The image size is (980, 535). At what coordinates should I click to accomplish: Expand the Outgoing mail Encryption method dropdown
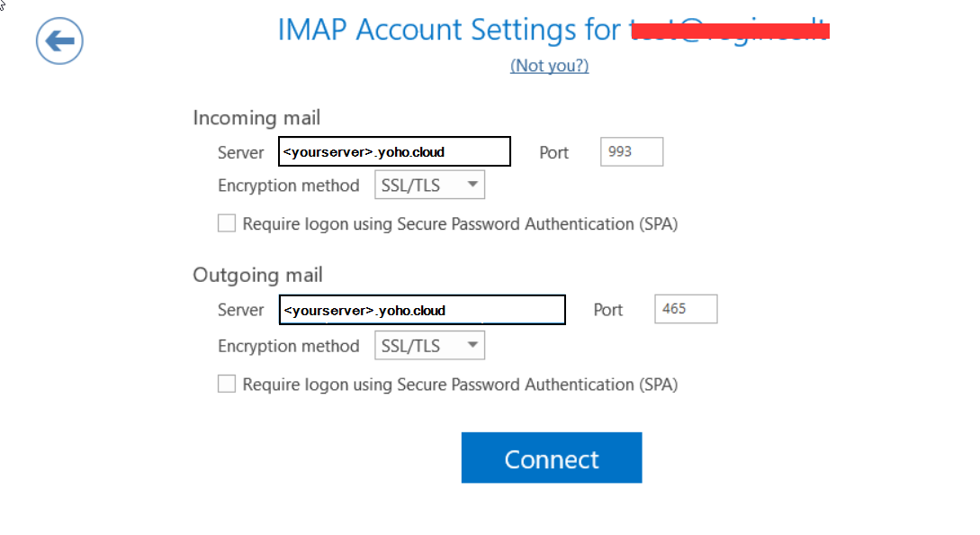429,346
